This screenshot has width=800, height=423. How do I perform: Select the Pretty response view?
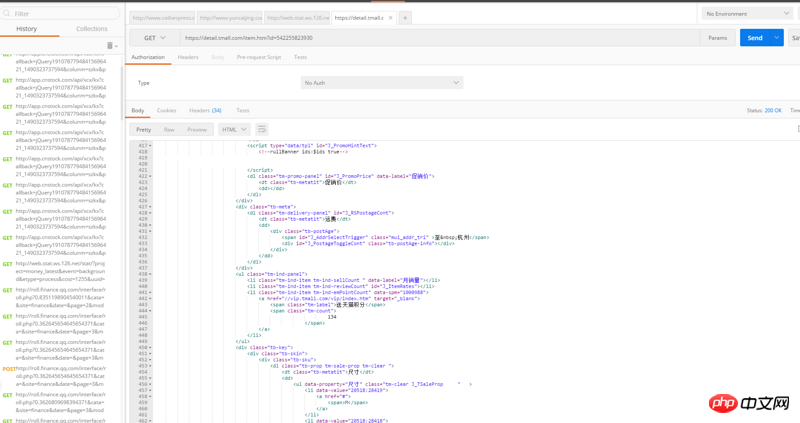pos(144,129)
